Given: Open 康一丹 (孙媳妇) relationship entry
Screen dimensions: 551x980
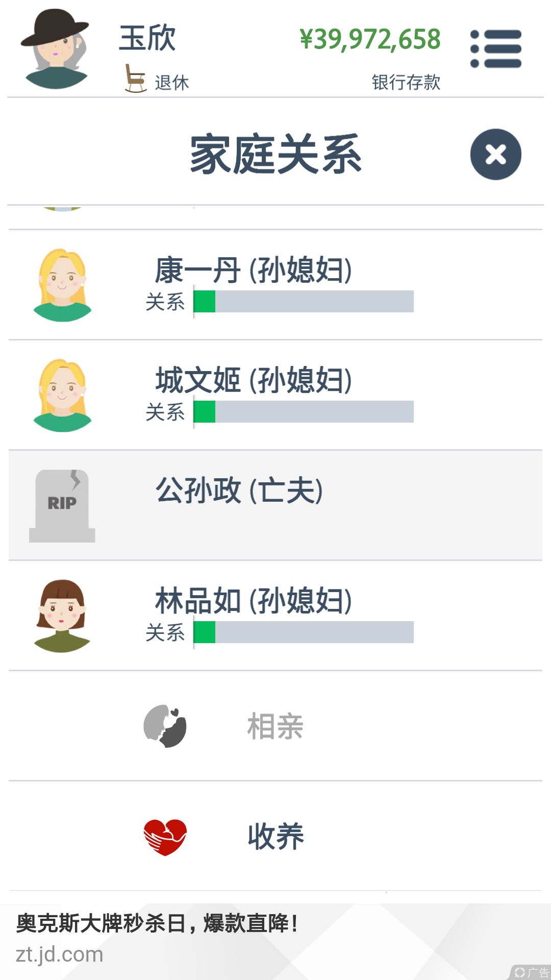Looking at the screenshot, I should point(275,285).
